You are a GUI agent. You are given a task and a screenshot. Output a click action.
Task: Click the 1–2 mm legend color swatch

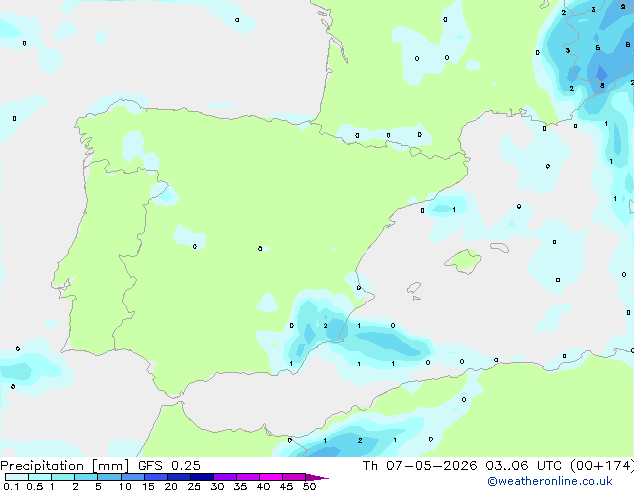(63, 477)
